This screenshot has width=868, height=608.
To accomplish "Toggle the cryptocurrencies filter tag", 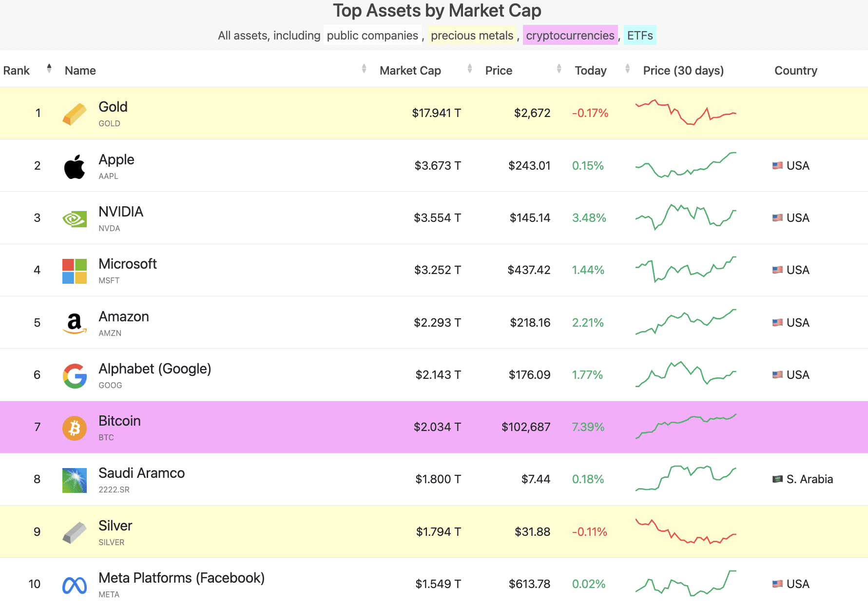I will tap(570, 36).
